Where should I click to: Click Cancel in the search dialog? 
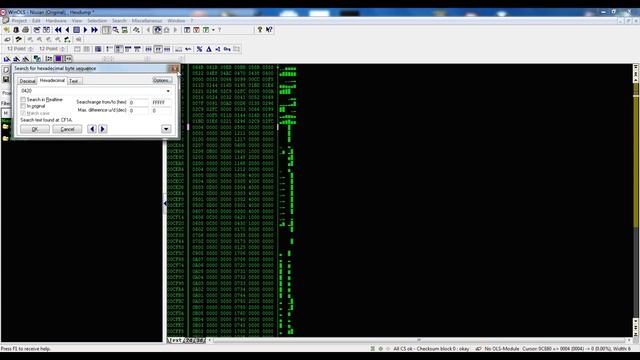coord(67,129)
